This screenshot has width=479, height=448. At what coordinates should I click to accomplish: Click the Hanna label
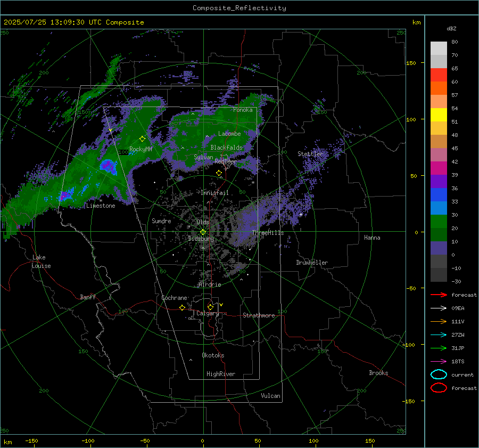(372, 238)
